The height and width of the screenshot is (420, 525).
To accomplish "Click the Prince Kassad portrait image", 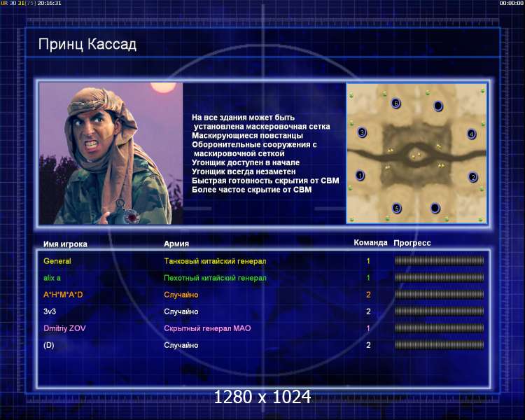I will click(x=111, y=153).
